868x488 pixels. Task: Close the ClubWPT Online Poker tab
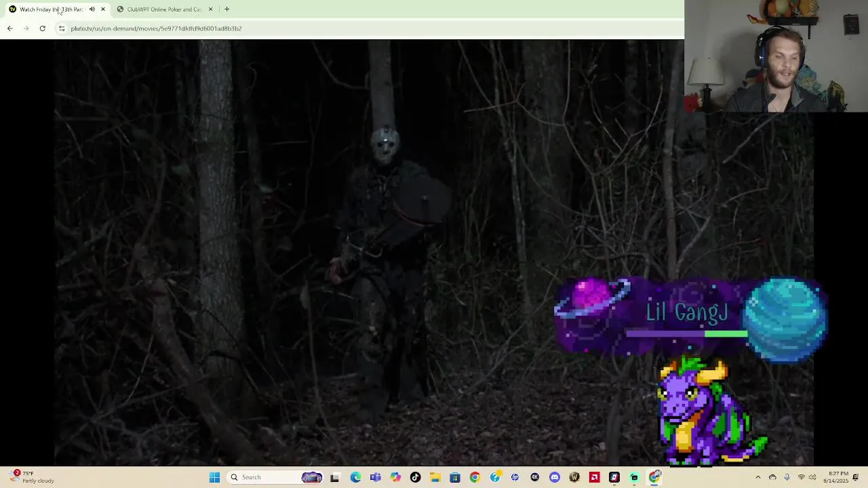210,9
